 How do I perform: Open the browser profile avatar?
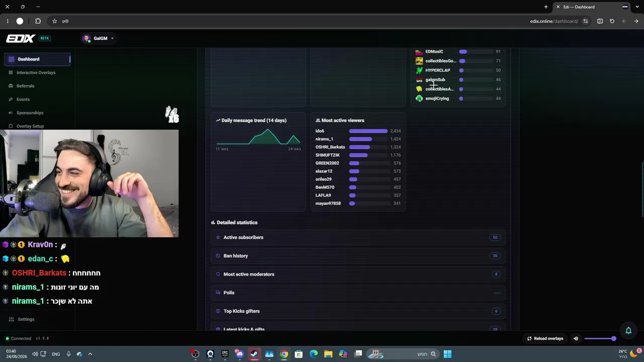pos(20,21)
